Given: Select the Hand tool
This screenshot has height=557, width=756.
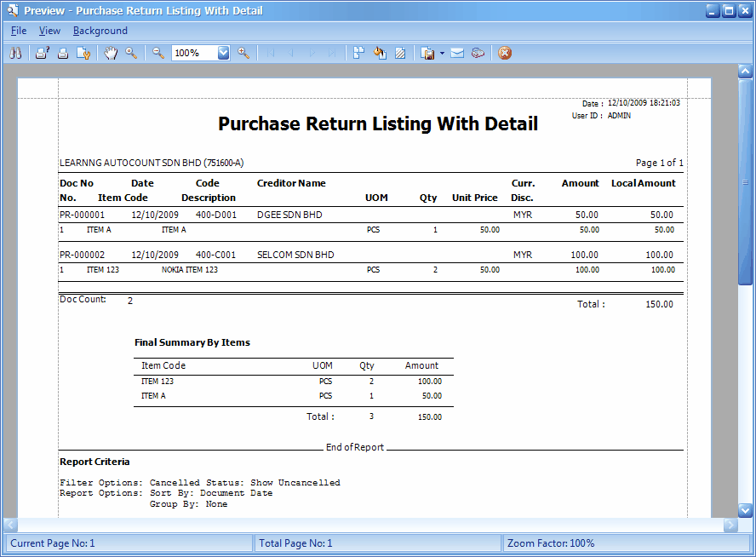Looking at the screenshot, I should coord(111,53).
